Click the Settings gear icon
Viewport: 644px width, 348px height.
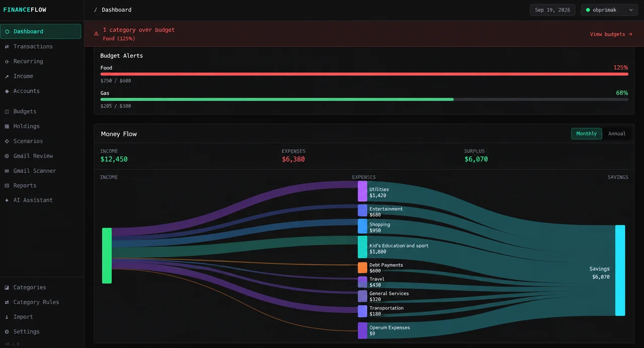[7, 331]
